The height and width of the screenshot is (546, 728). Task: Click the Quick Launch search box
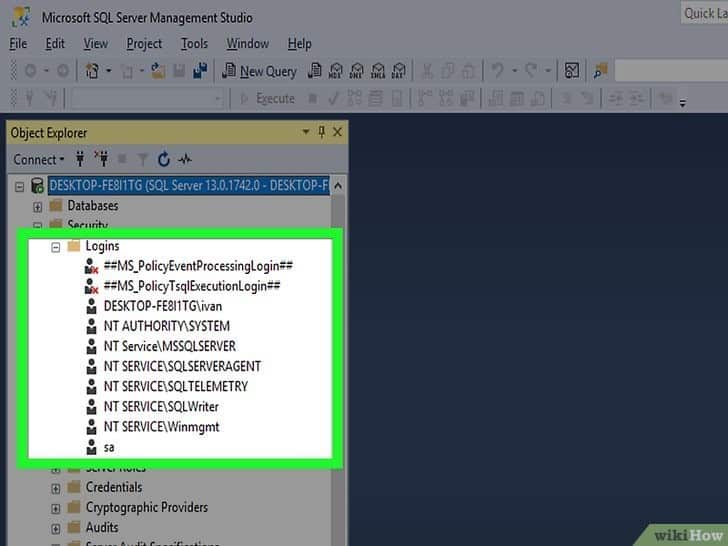point(704,13)
